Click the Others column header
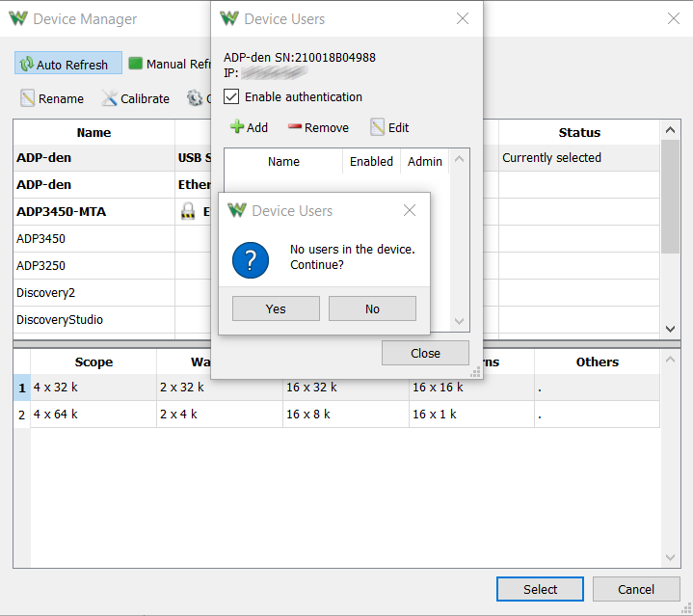Image resolution: width=693 pixels, height=616 pixels. coord(597,362)
